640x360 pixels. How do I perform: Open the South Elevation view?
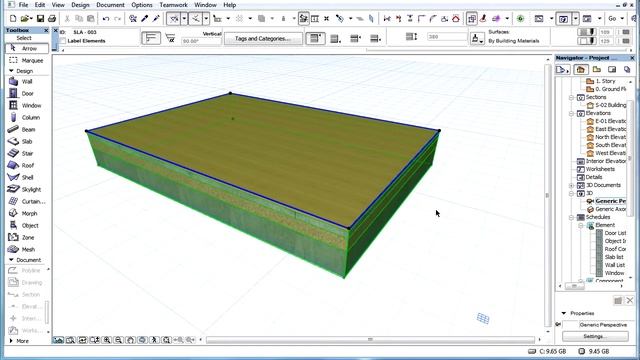[x=610, y=145]
